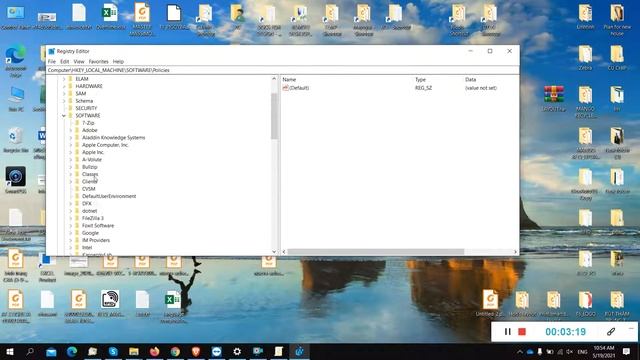The image size is (640, 360).
Task: Expand the Aladdin Knowledge Systems key
Action: [71, 138]
